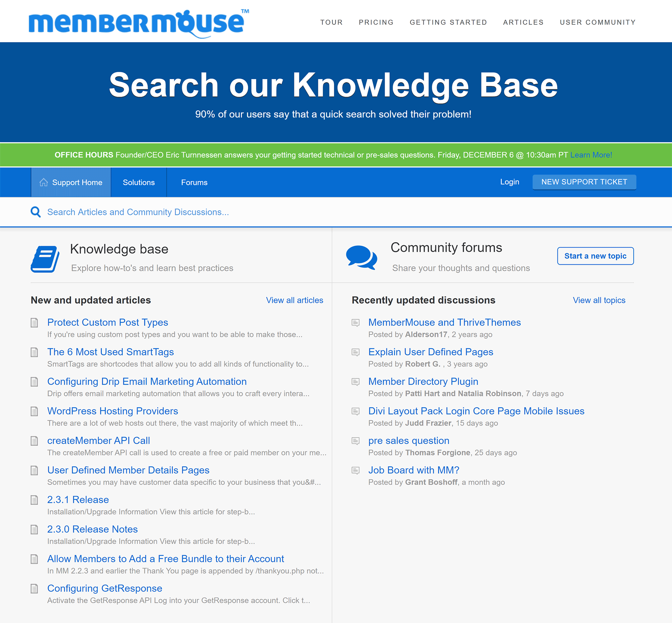
Task: Click View all topics link
Action: tap(599, 300)
